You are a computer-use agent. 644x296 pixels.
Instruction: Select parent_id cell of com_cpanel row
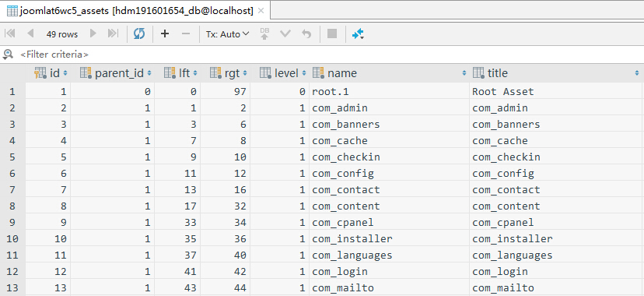[113, 223]
